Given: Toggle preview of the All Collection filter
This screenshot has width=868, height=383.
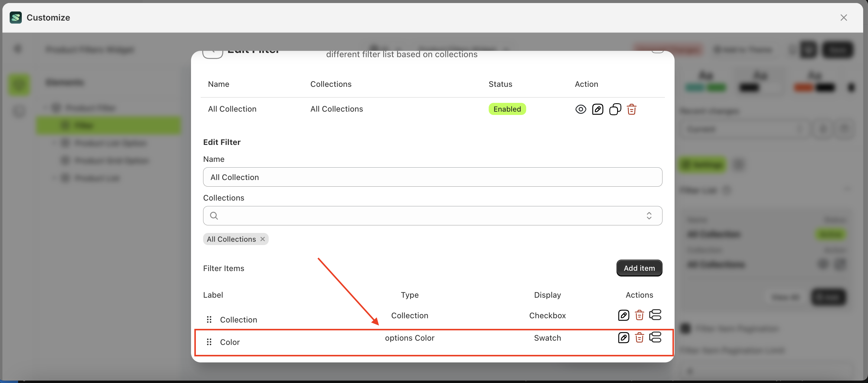Looking at the screenshot, I should pos(581,109).
